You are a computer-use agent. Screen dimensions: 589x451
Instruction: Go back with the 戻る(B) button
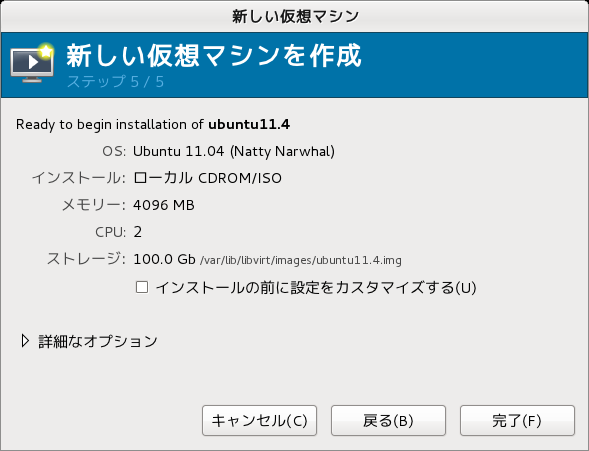(388, 421)
